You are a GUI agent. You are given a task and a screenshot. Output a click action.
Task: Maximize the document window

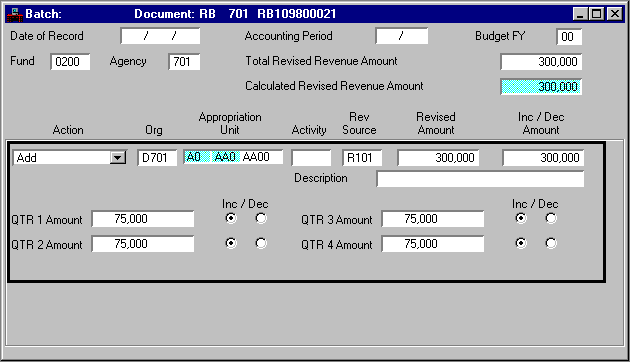pyautogui.click(x=597, y=14)
